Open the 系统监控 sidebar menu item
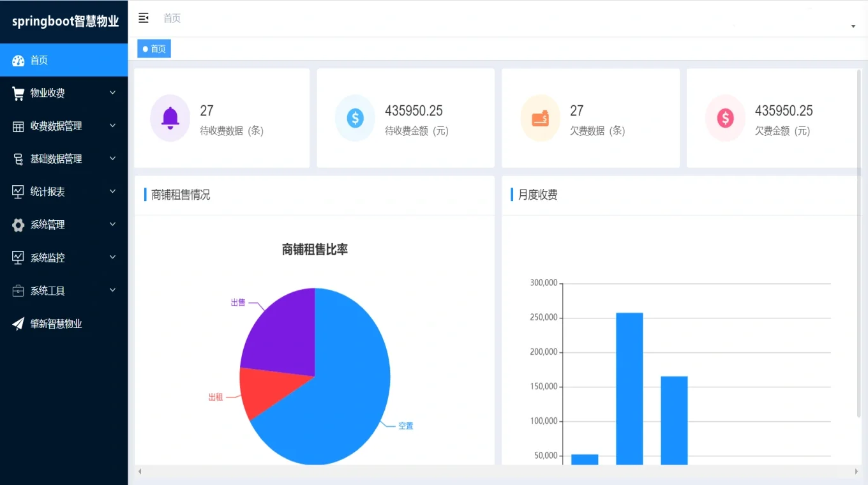The image size is (868, 485). pyautogui.click(x=48, y=258)
